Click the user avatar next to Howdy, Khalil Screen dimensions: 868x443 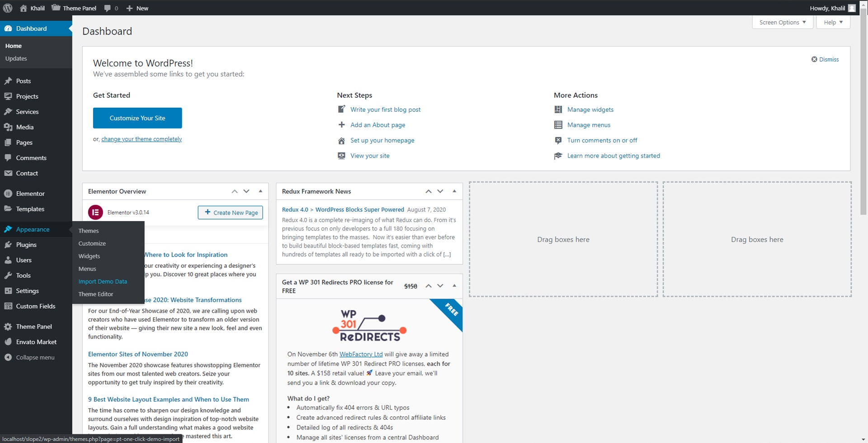click(x=852, y=8)
